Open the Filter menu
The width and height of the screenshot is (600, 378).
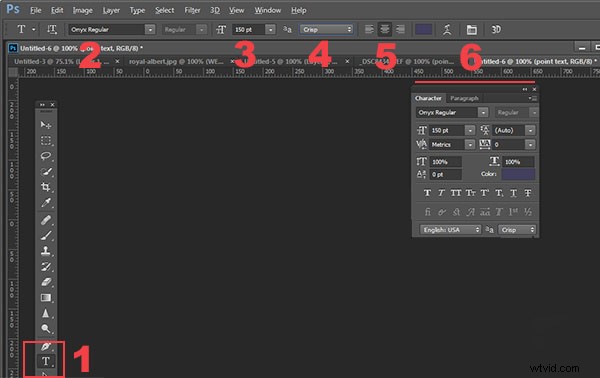(192, 10)
